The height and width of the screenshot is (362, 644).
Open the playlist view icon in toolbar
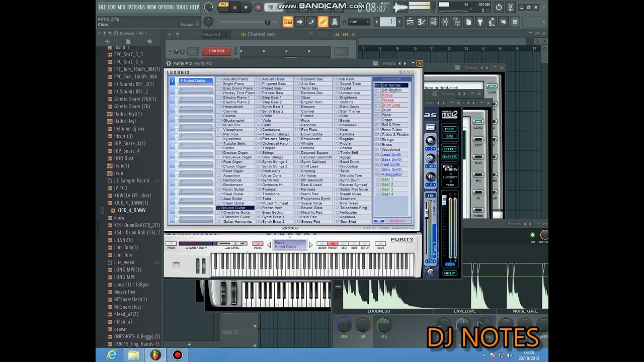pyautogui.click(x=410, y=22)
